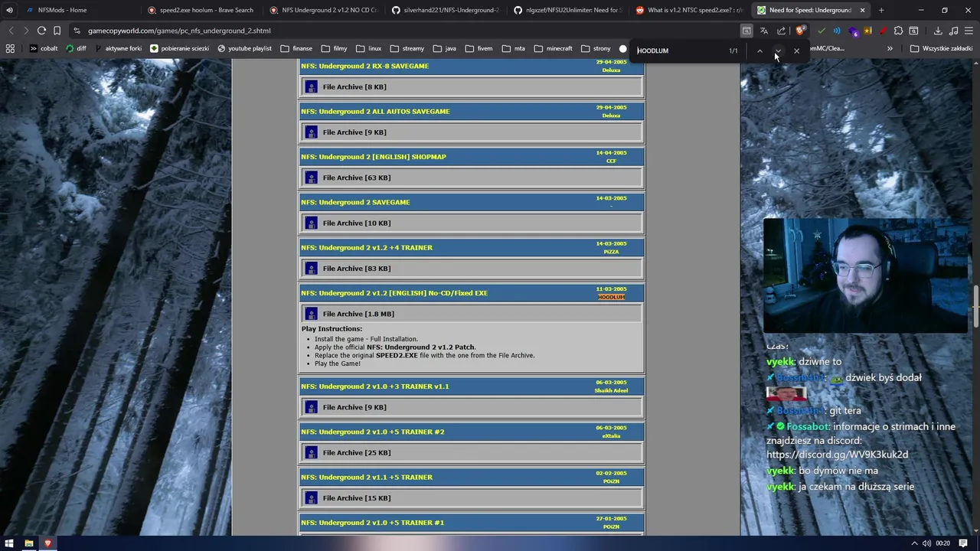Open the find-in-page icon in address bar

pos(746,31)
